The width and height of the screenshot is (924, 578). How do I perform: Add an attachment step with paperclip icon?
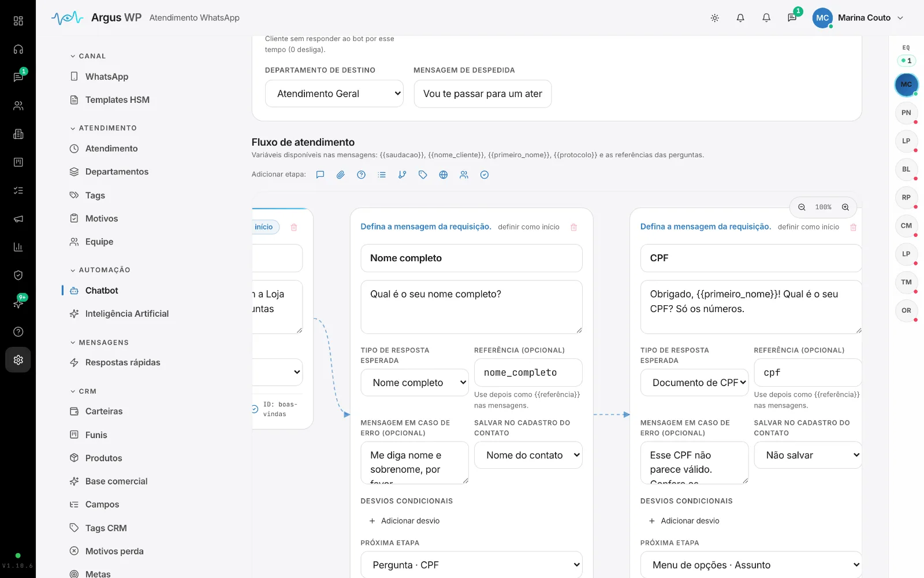(341, 175)
